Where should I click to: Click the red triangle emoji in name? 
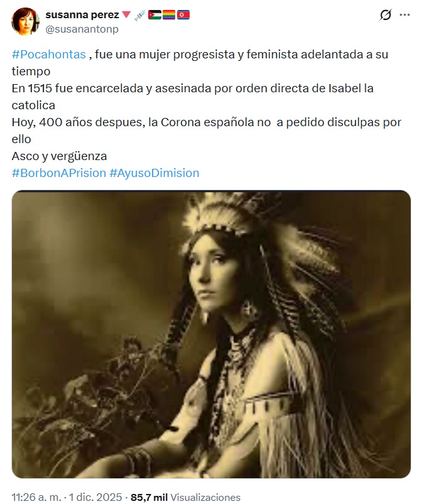[126, 15]
